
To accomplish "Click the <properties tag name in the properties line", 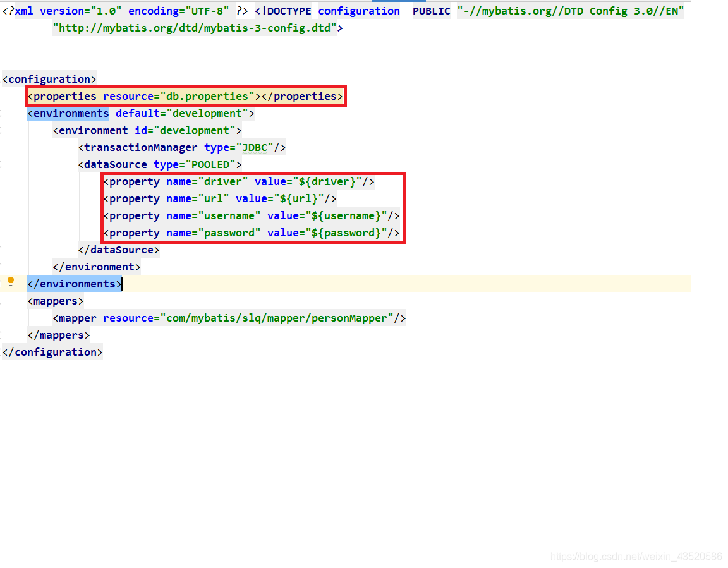I will tap(62, 97).
